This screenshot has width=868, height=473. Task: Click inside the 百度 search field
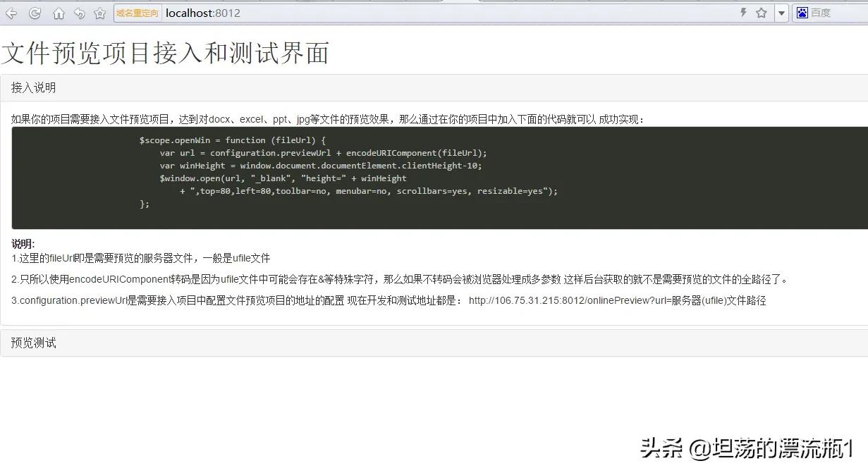tap(836, 13)
